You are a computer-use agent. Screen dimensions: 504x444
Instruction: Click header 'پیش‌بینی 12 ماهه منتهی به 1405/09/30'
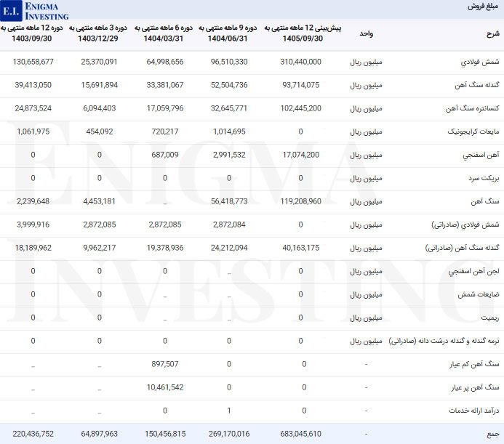coord(303,33)
